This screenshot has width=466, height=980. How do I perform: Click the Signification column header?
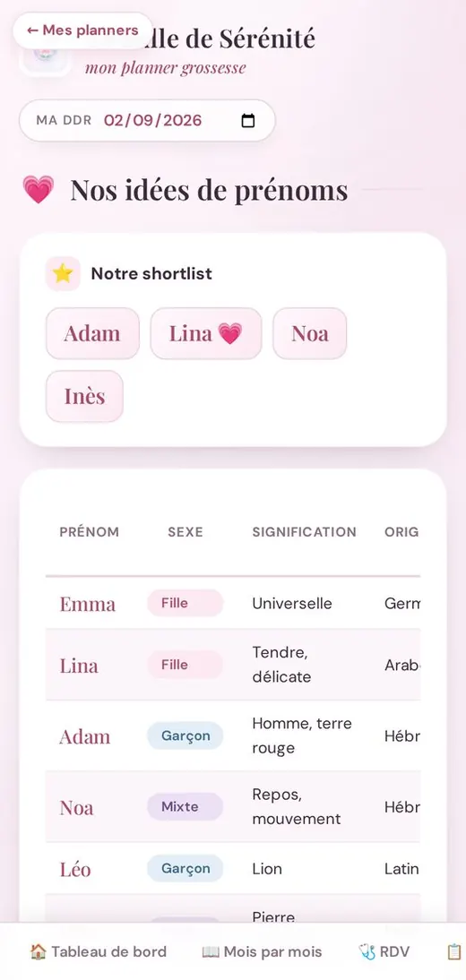click(x=304, y=532)
